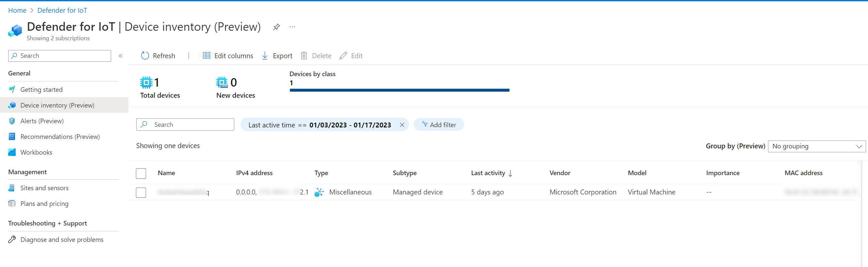Sort by Subtype column header
This screenshot has width=868, height=267.
[404, 173]
